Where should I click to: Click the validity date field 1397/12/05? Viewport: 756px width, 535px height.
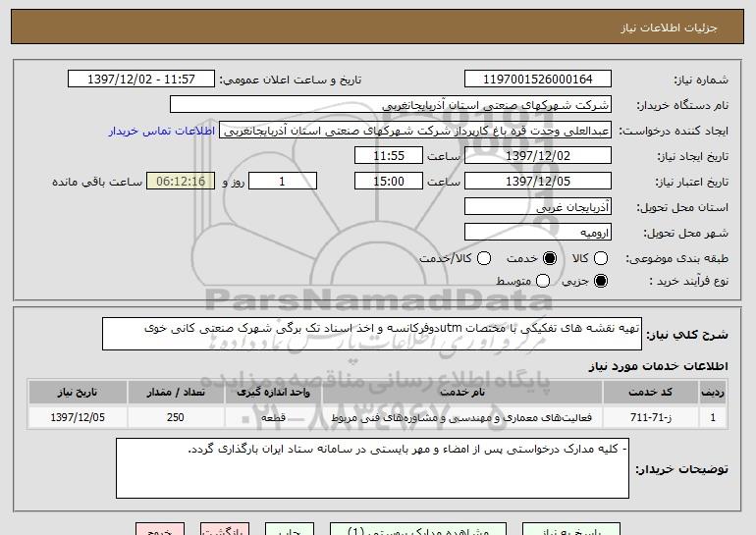538,182
